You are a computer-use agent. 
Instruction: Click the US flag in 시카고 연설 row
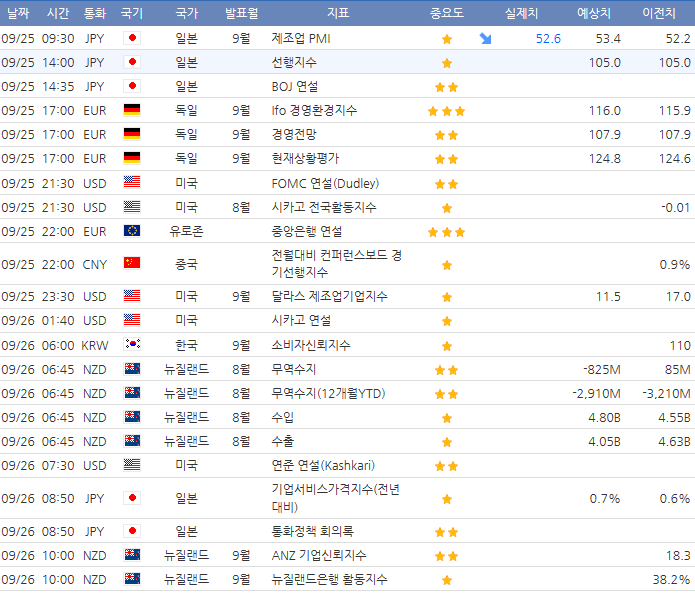pos(132,320)
